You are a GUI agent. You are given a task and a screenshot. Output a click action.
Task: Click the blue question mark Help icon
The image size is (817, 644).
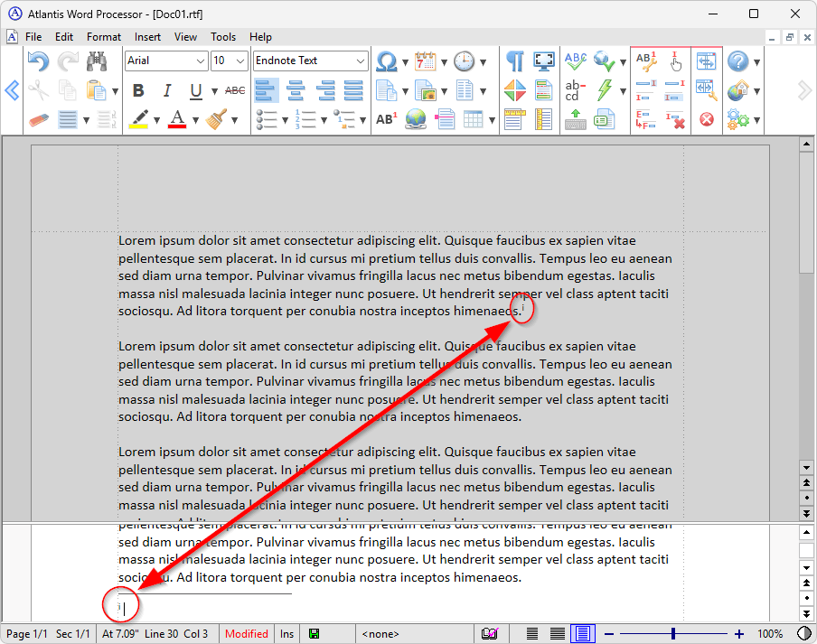(737, 61)
